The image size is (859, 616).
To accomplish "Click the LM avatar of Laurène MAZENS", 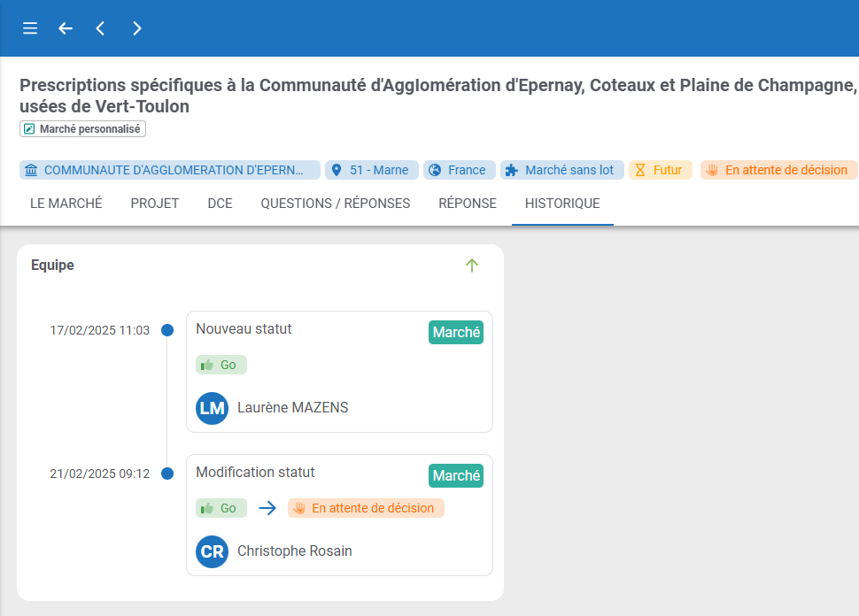I will click(213, 408).
